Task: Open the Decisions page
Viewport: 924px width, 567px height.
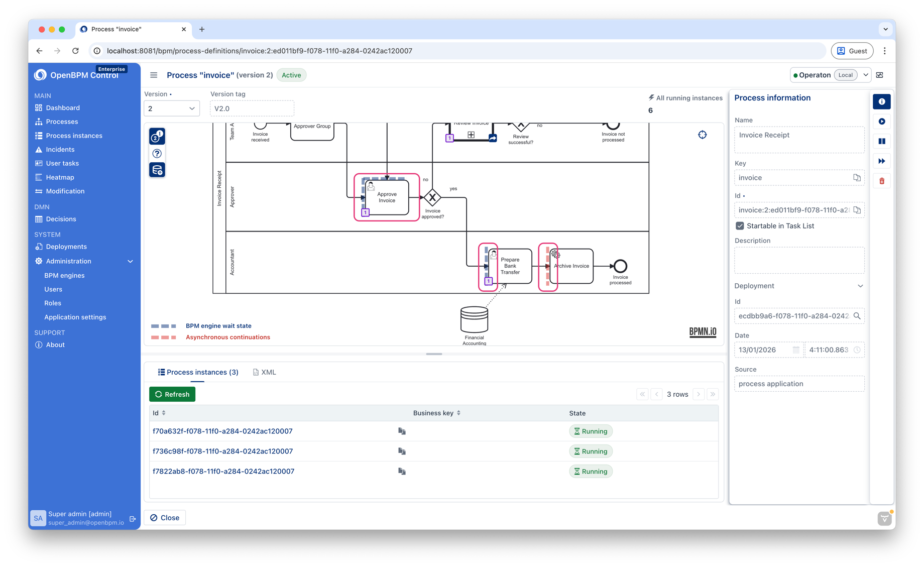Action: [x=61, y=219]
